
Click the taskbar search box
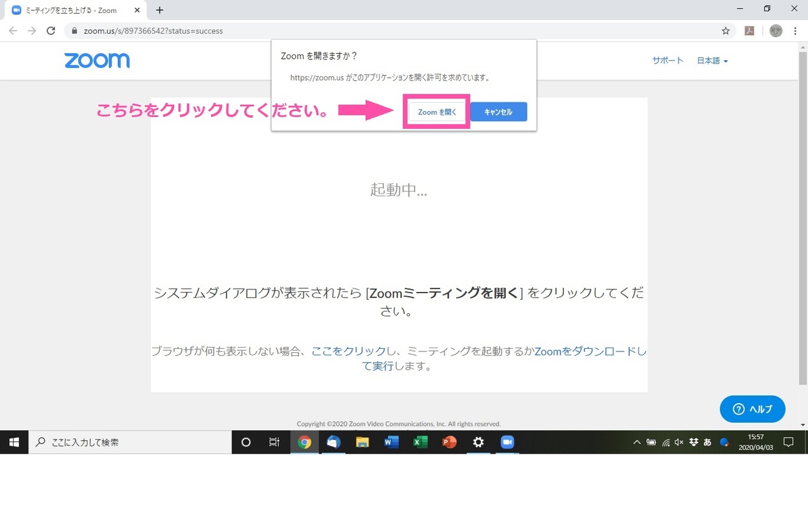click(130, 442)
